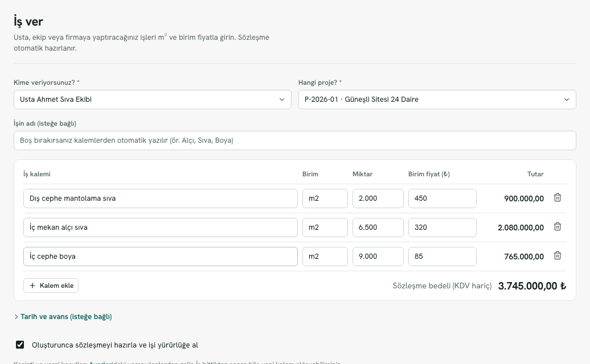
Task: Edit the İç mekan alçı sıva name field
Action: tap(161, 227)
